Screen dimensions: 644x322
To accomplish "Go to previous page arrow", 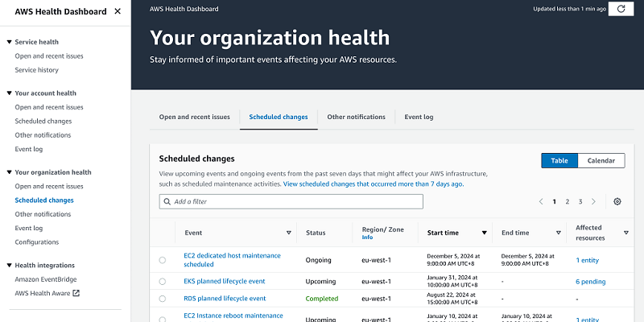I will click(541, 202).
